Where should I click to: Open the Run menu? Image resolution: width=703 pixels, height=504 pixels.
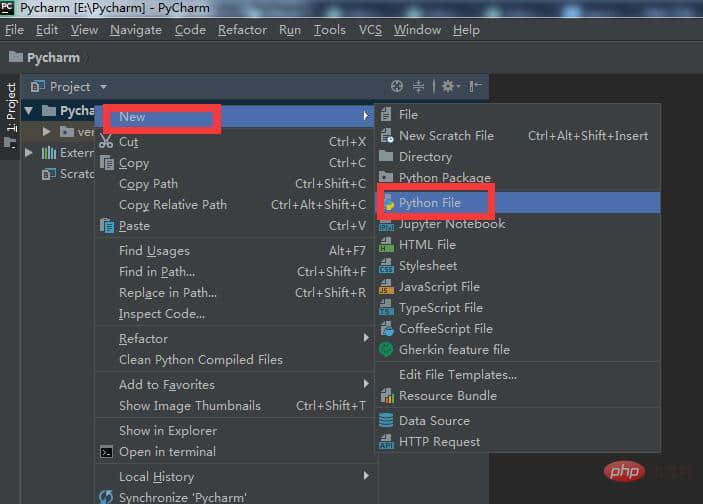click(x=290, y=30)
